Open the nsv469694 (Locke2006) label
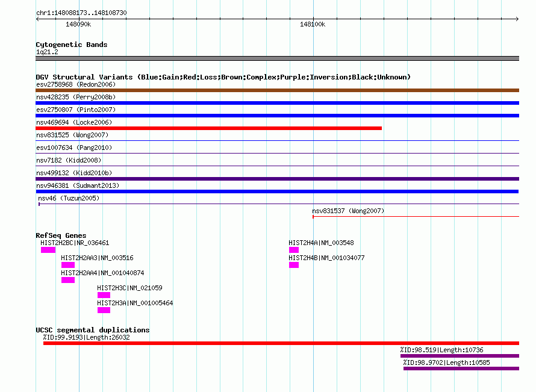The width and height of the screenshot is (536, 392). pos(74,122)
